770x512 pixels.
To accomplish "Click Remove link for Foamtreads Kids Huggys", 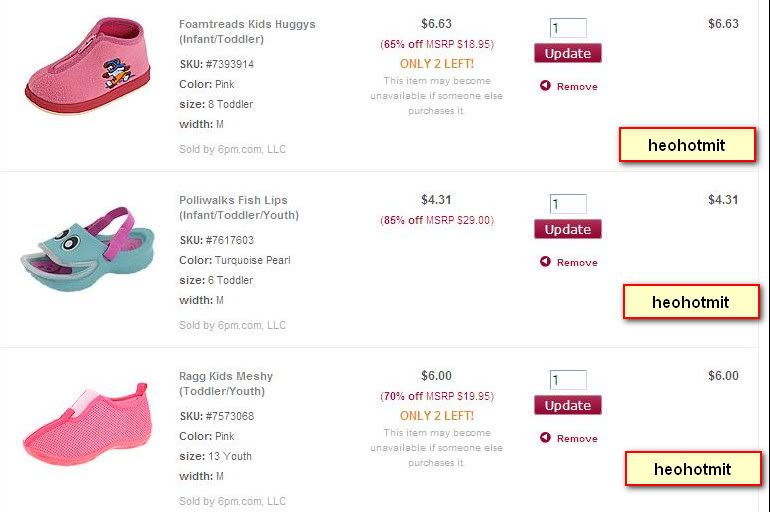I will [577, 87].
